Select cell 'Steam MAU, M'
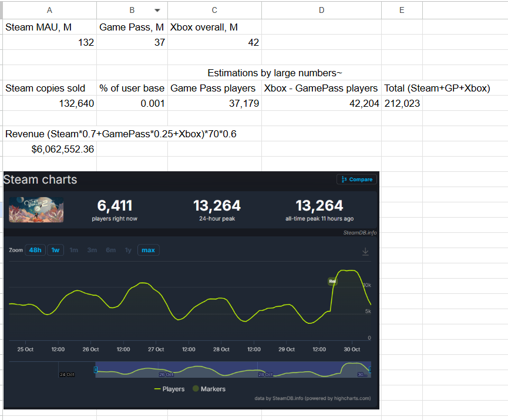The width and height of the screenshot is (508, 420). (x=49, y=27)
